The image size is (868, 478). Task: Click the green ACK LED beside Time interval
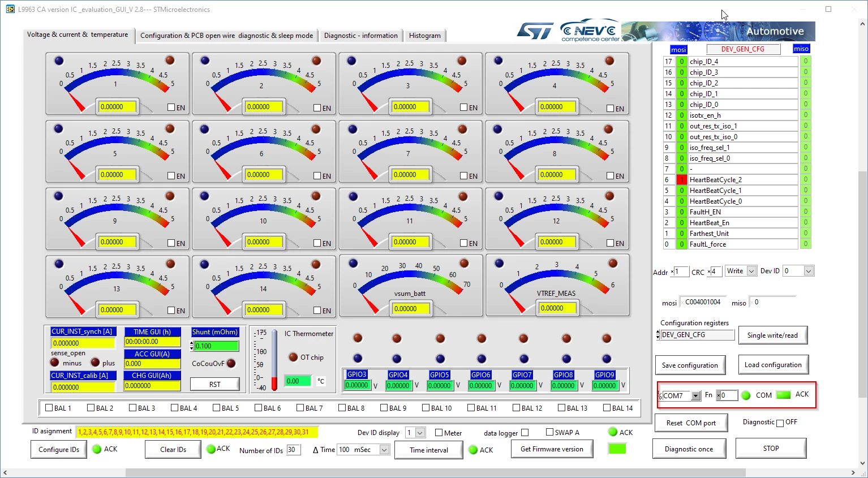(x=474, y=450)
